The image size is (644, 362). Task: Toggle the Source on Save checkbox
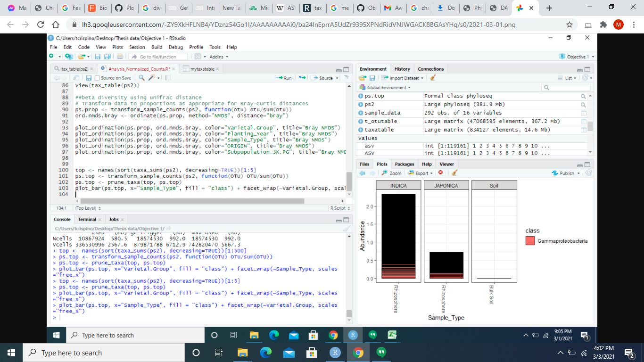pos(97,78)
